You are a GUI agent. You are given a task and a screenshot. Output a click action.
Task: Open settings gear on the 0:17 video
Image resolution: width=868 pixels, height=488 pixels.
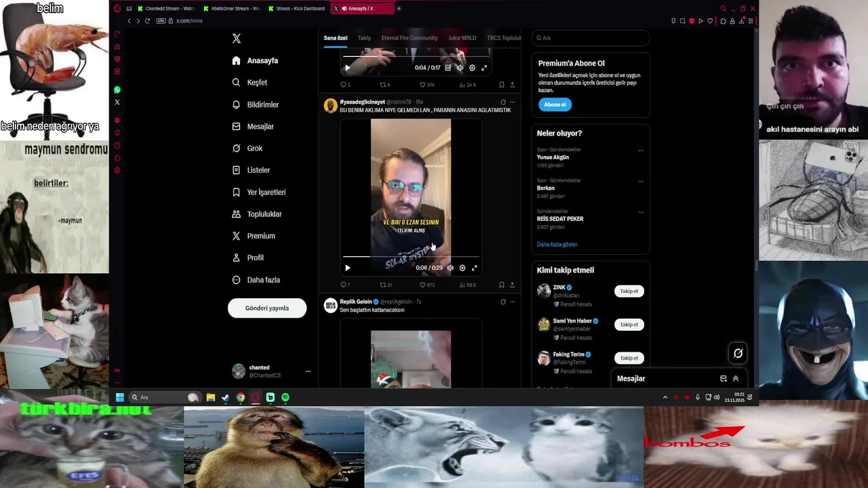472,68
